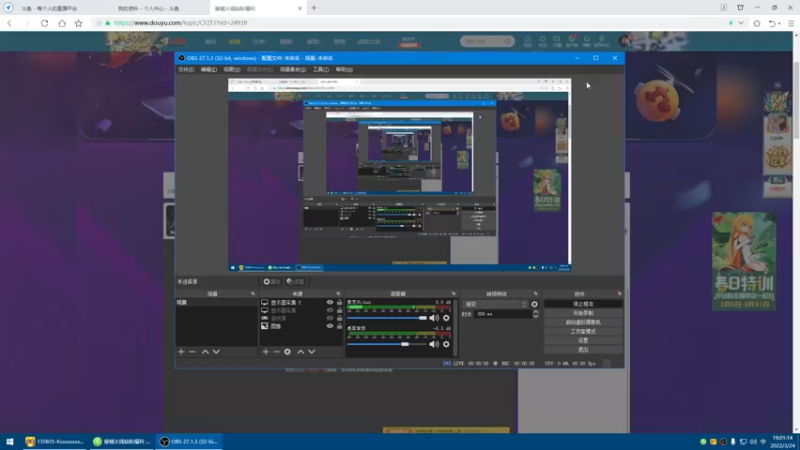Click 退出 to exit OBS
The width and height of the screenshot is (800, 450).
tap(583, 349)
